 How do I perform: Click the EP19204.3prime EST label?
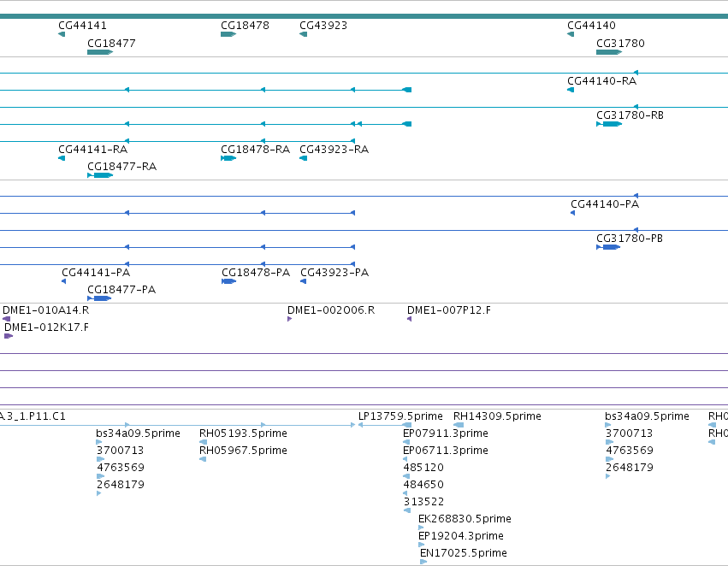coord(461,536)
